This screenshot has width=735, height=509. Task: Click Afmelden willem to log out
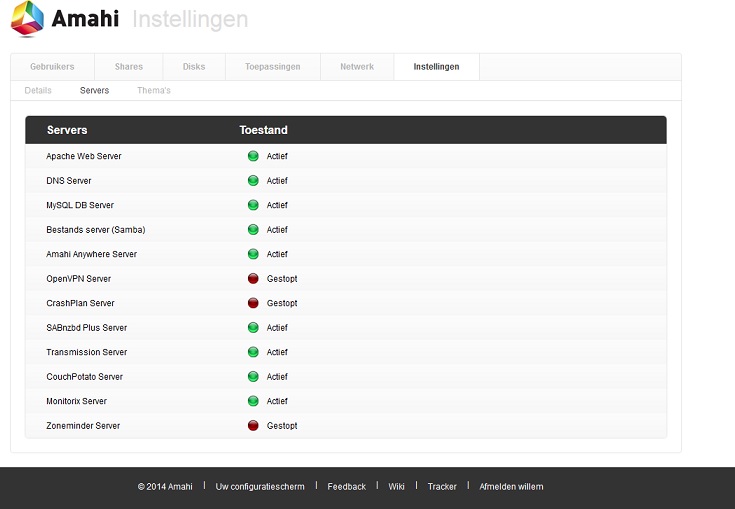pyautogui.click(x=511, y=487)
